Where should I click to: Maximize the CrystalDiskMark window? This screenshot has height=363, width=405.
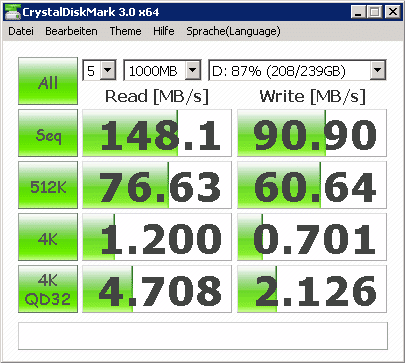tap(375, 12)
